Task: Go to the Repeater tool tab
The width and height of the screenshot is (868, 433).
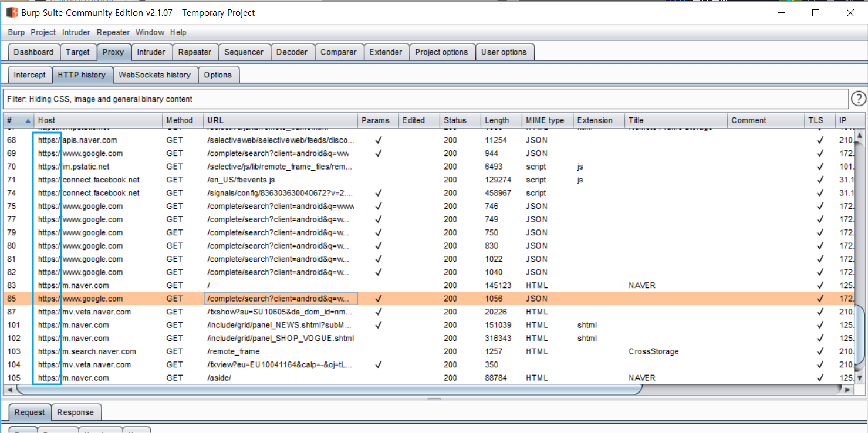Action: click(x=195, y=52)
